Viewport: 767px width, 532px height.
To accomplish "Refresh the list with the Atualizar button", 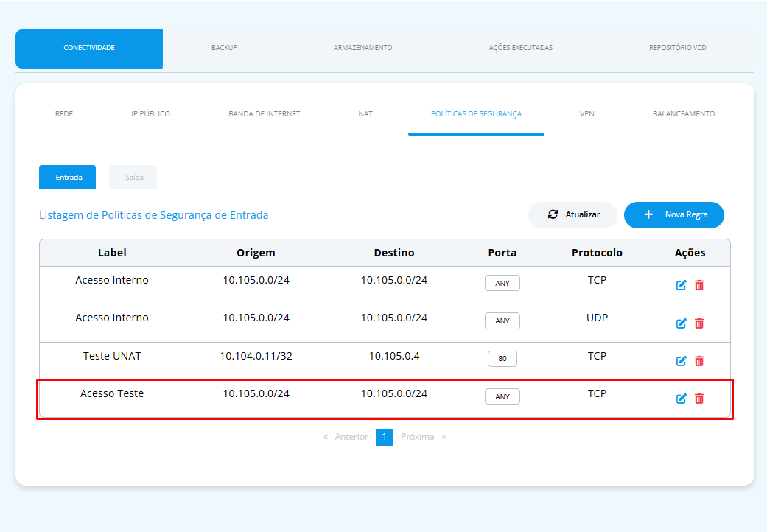I will click(572, 214).
